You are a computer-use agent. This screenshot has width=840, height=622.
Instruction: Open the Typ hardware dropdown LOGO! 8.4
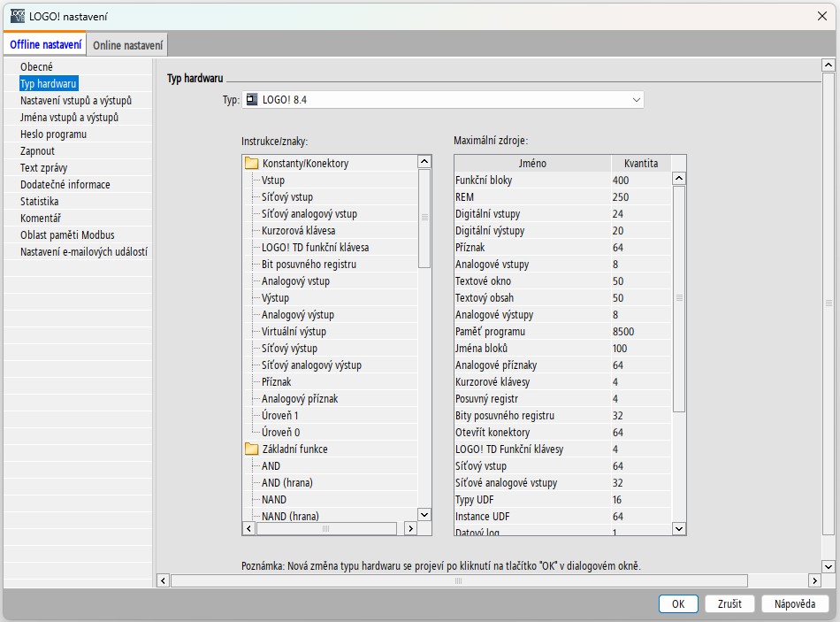click(x=442, y=100)
